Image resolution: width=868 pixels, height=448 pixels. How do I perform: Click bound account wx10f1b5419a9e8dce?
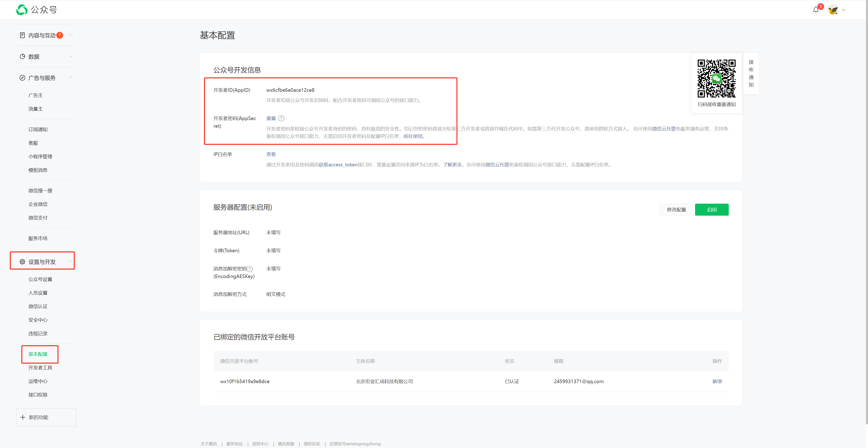(x=245, y=381)
